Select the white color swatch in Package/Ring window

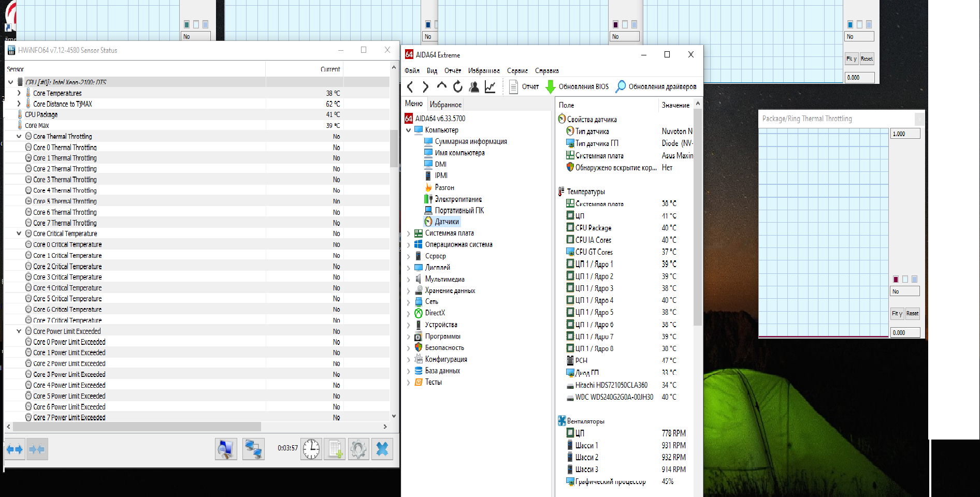905,279
